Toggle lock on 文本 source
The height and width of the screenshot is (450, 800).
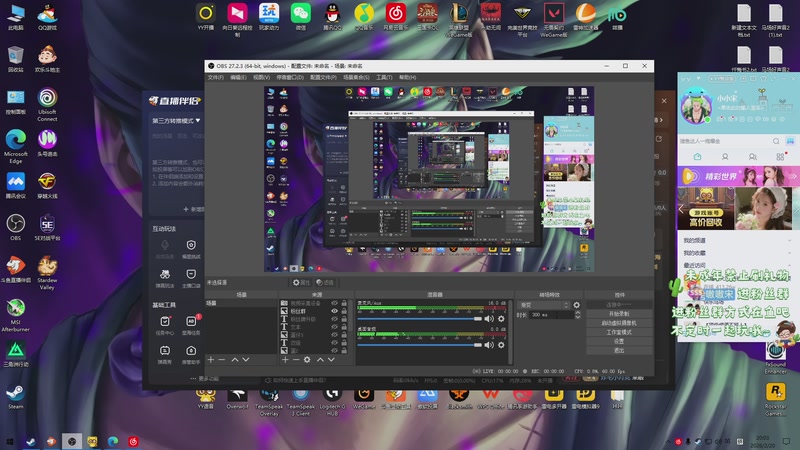(344, 327)
